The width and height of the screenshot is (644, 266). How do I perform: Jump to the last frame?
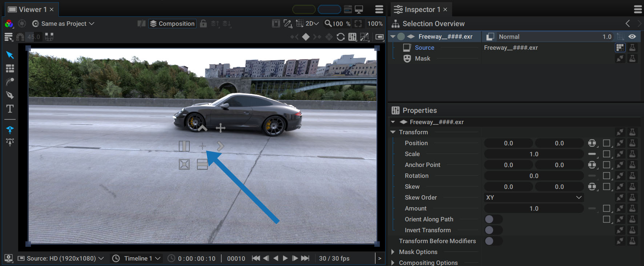[x=305, y=258]
